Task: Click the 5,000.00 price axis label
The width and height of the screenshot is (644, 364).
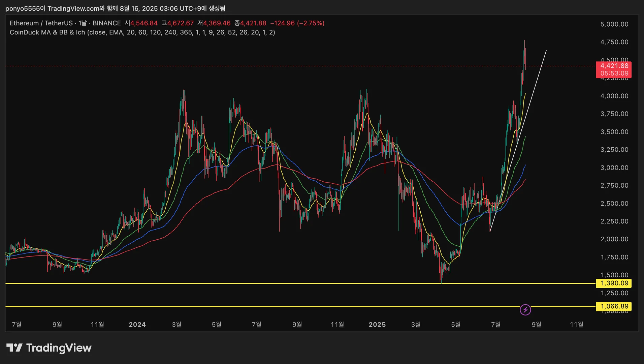Action: pyautogui.click(x=614, y=24)
